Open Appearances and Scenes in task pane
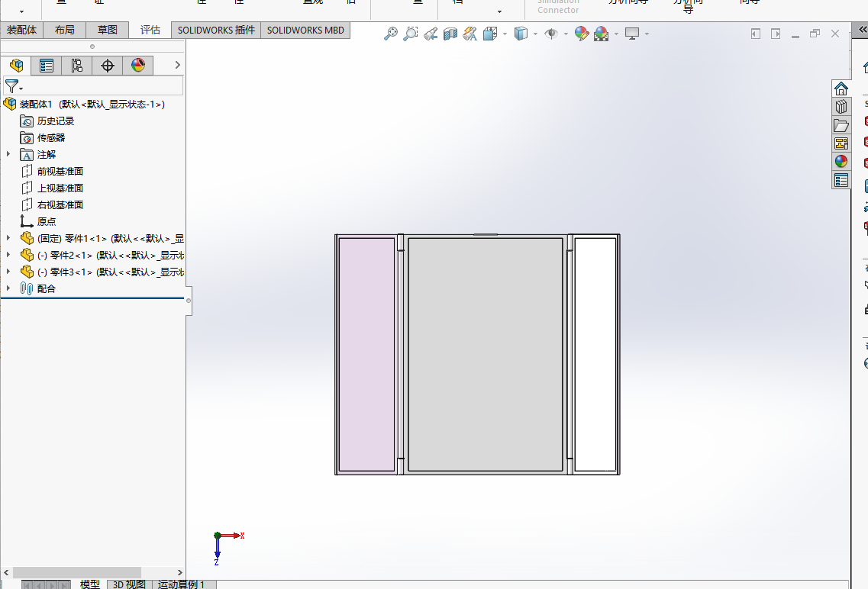868x589 pixels. [841, 162]
